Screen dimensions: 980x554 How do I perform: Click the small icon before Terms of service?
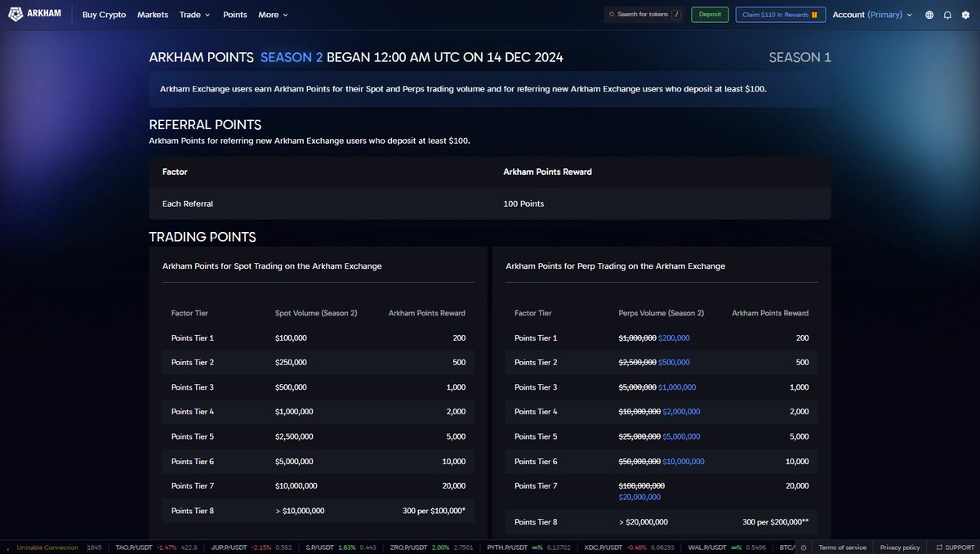click(804, 547)
